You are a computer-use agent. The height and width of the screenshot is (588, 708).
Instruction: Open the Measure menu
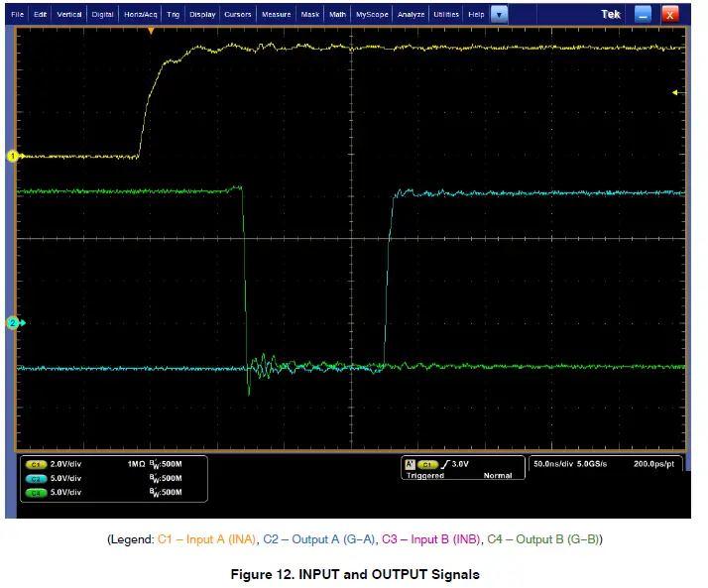pos(276,15)
